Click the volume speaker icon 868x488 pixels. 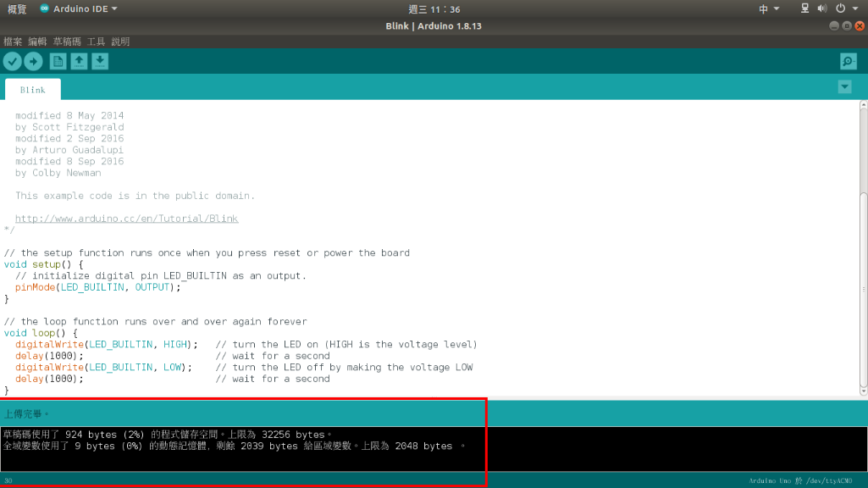click(x=822, y=8)
